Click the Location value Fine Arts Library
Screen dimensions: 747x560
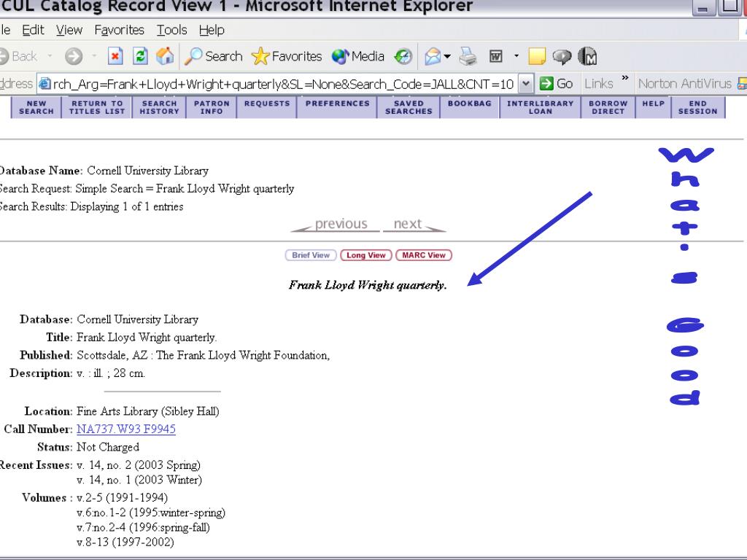(147, 411)
